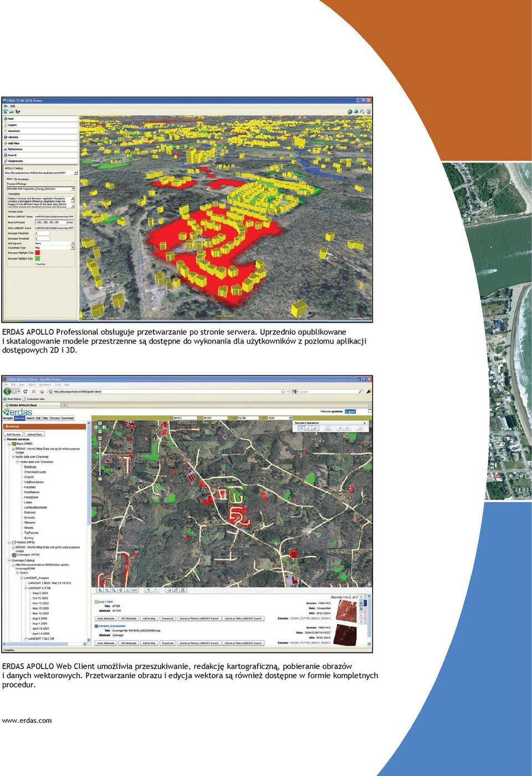Click the Area to Process input field
The width and height of the screenshot is (532, 776).
tap(50, 222)
